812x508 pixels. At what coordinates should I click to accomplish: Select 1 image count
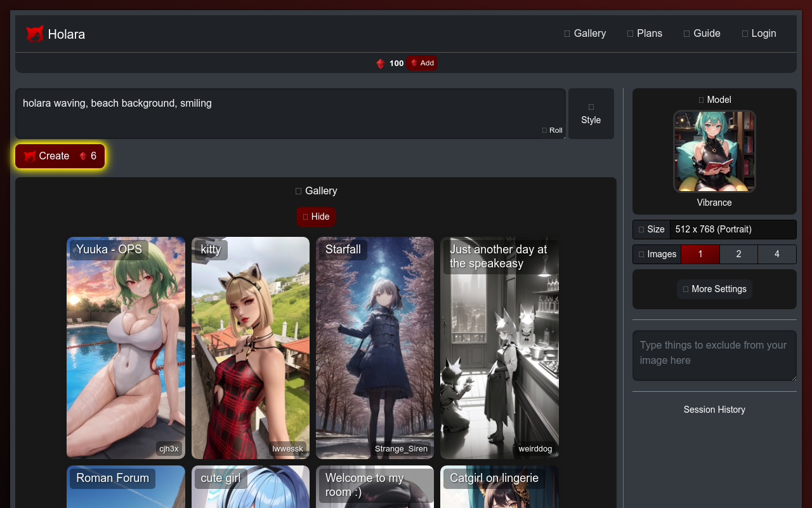pyautogui.click(x=700, y=254)
